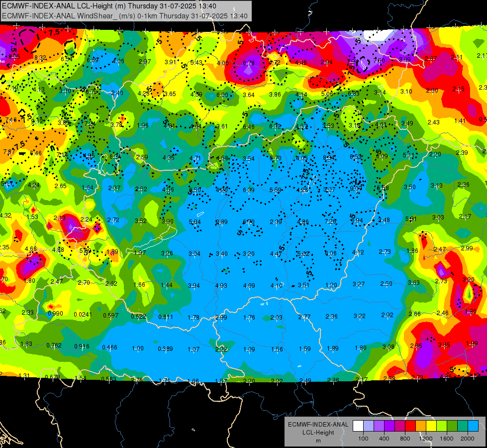Click the WindShear_ (m/s) 0-1km title line
This screenshot has height=448, width=487.
click(x=125, y=16)
